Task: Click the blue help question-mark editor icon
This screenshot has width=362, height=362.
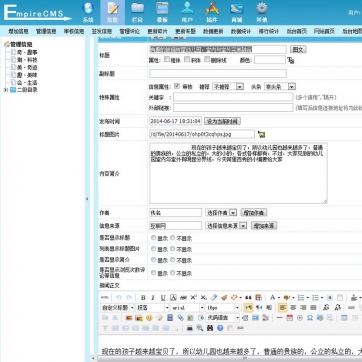Action: [220, 328]
